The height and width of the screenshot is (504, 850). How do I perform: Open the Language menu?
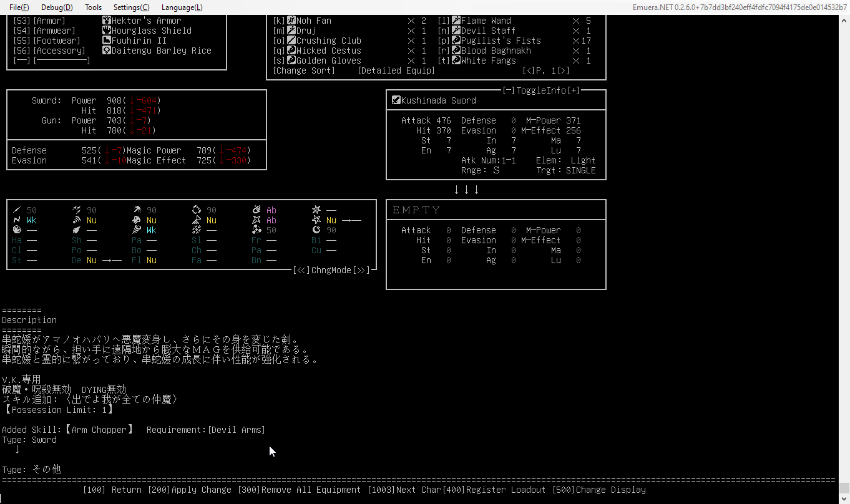click(182, 7)
